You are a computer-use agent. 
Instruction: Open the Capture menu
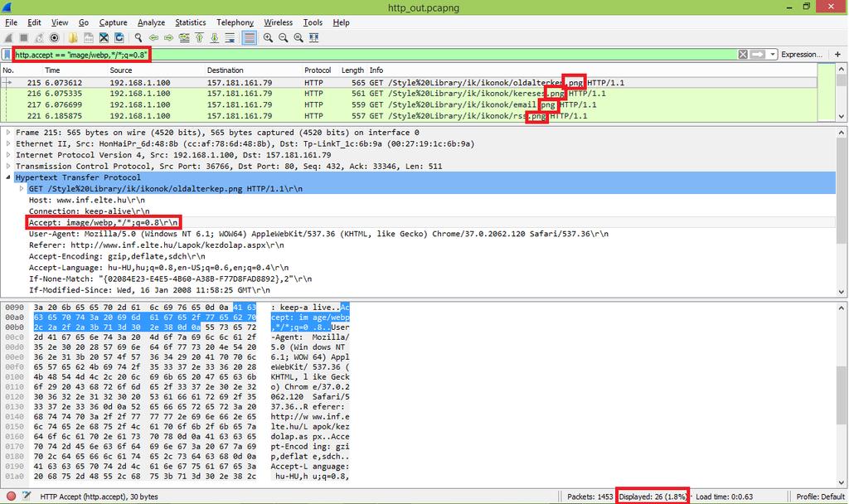pyautogui.click(x=113, y=22)
